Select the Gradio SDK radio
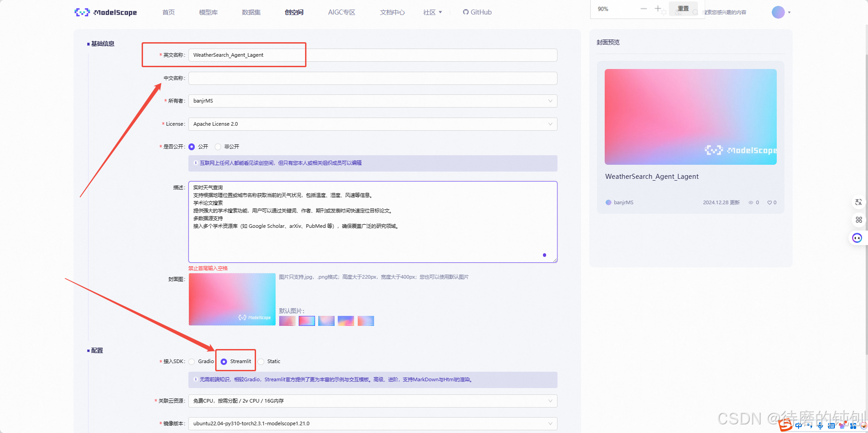The height and width of the screenshot is (433, 868). (192, 362)
